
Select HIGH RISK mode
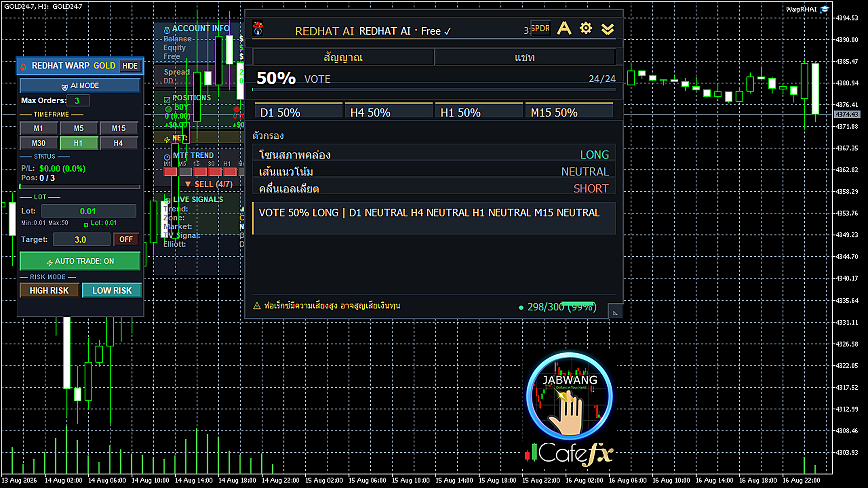pos(49,291)
